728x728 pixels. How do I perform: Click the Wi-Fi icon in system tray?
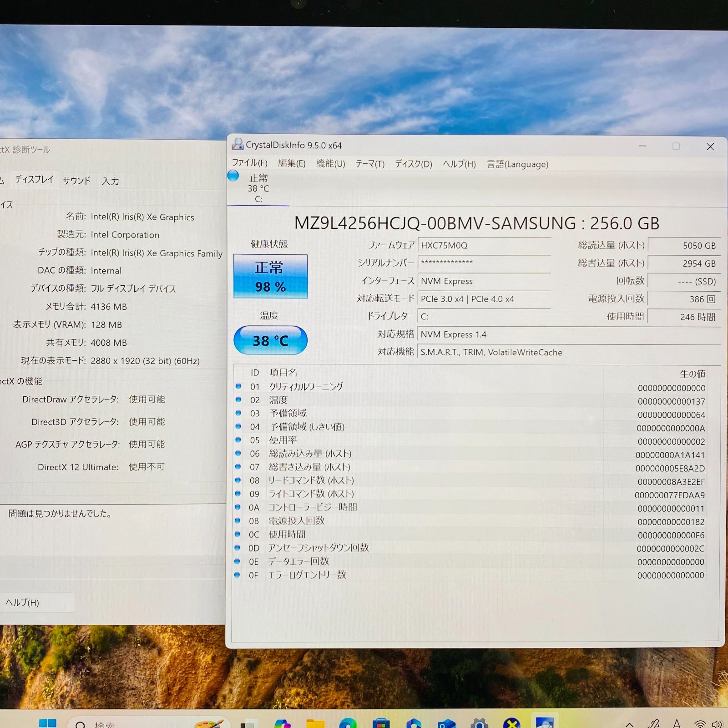pyautogui.click(x=700, y=724)
